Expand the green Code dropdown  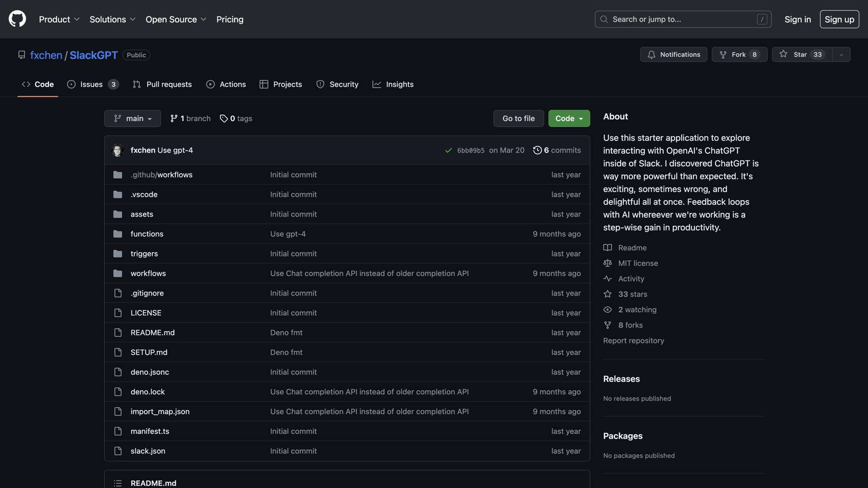569,118
